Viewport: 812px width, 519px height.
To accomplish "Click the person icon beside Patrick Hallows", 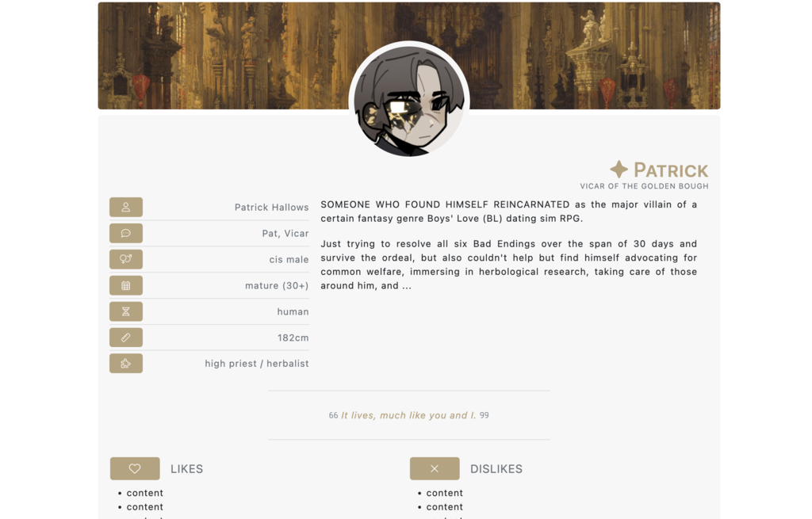I will (126, 207).
